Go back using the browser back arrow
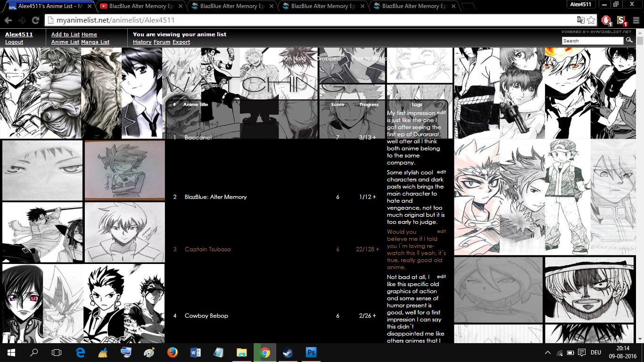 (8, 20)
